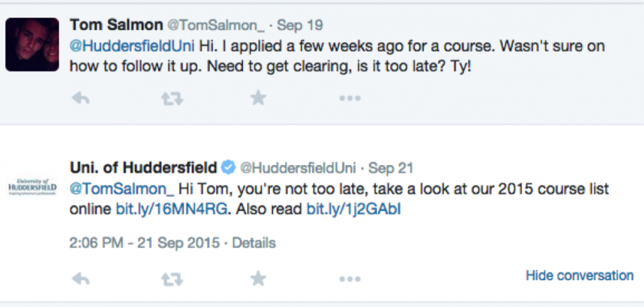This screenshot has height=307, width=644.
Task: Open more options on Huddersfield tweet
Action: click(x=350, y=279)
